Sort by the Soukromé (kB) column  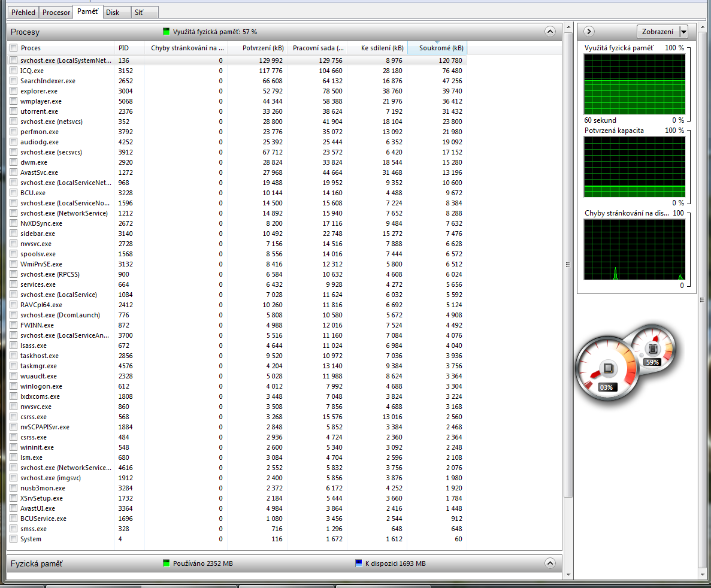point(436,48)
